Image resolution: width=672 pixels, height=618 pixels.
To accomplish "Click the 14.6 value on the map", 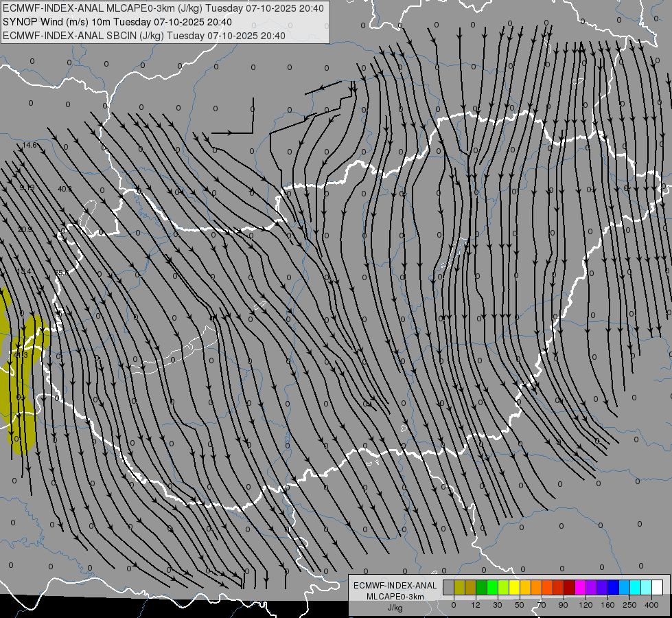I will pos(30,146).
